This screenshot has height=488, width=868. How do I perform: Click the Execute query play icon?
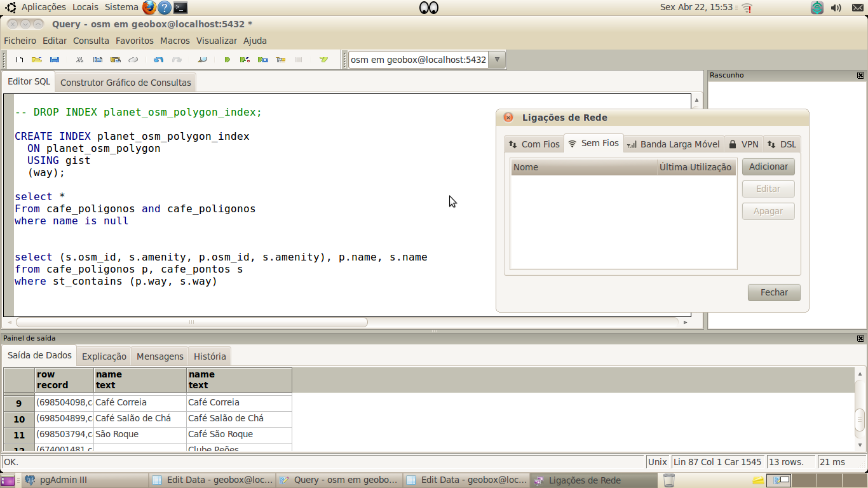coord(227,60)
